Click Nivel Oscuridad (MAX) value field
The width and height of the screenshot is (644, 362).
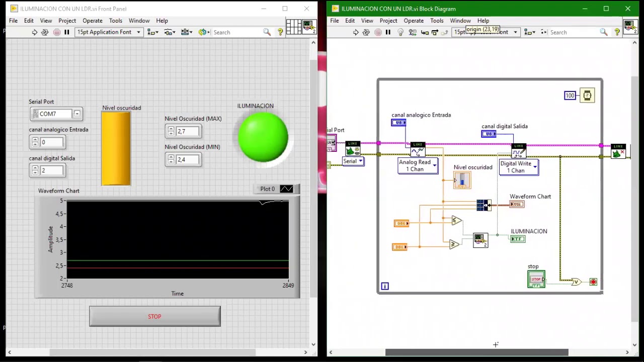[188, 131]
